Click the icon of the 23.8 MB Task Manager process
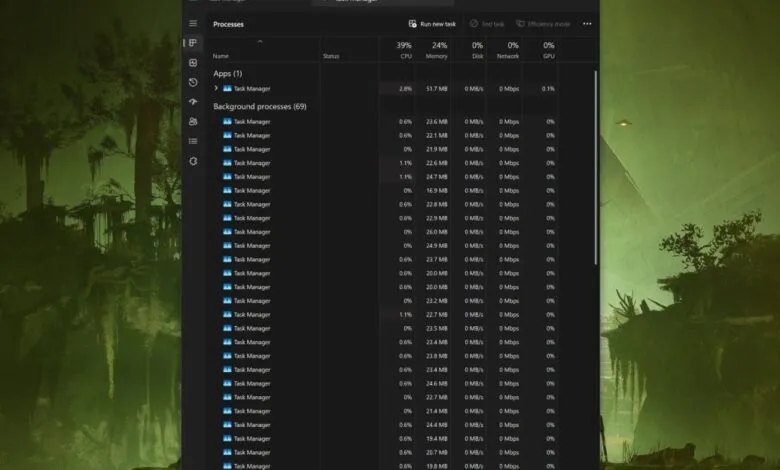The image size is (780, 470). click(x=227, y=356)
